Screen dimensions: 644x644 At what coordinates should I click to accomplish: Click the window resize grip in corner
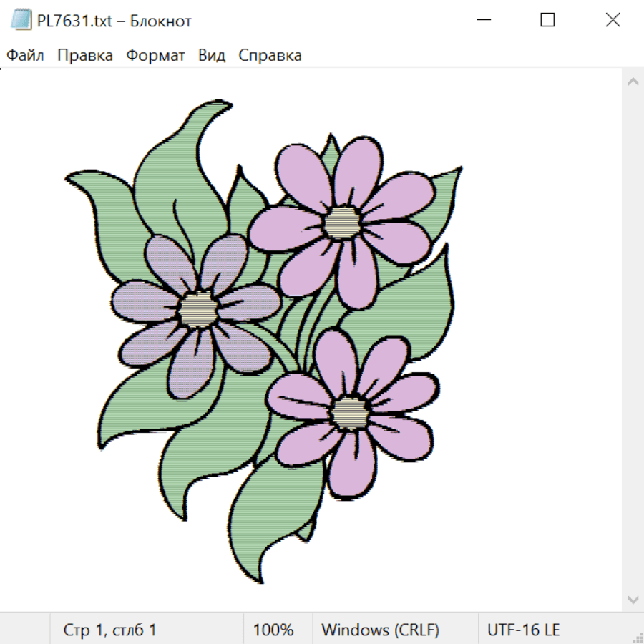point(637,637)
